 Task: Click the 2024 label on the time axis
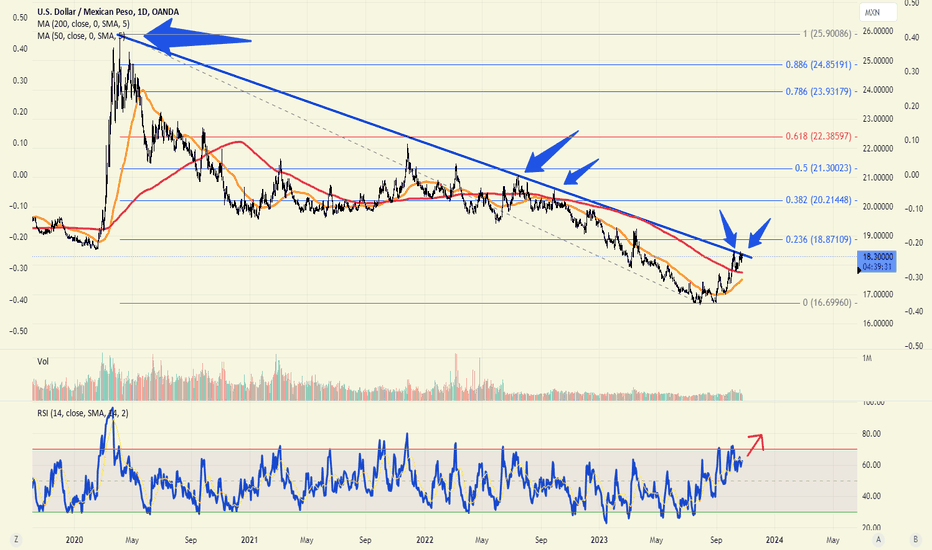point(774,540)
